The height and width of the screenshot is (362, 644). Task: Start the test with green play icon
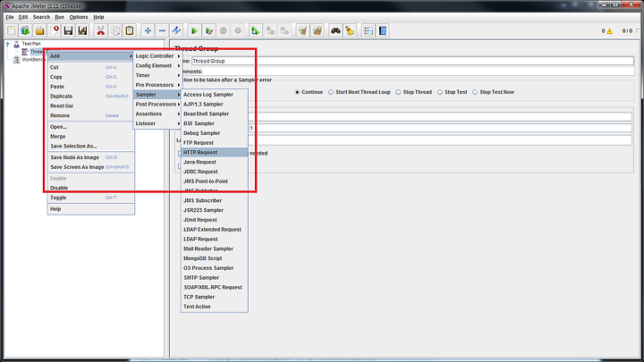(195, 30)
